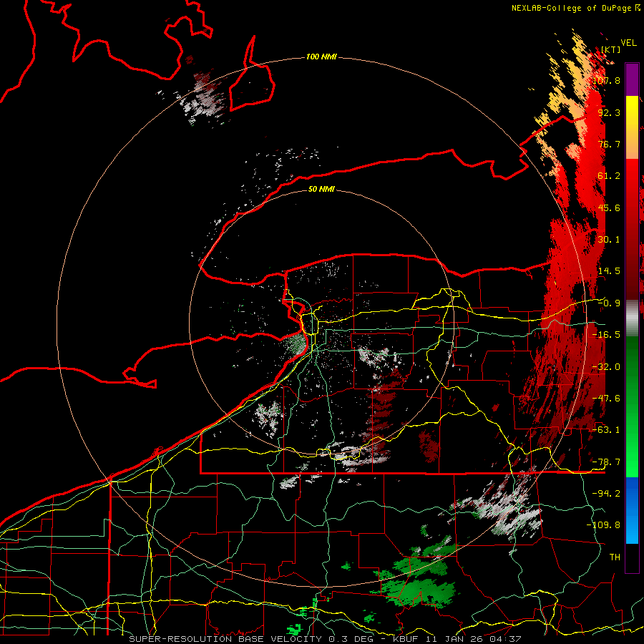This screenshot has width=644, height=644.
Task: Click the 92.3 legend value
Action: click(609, 112)
